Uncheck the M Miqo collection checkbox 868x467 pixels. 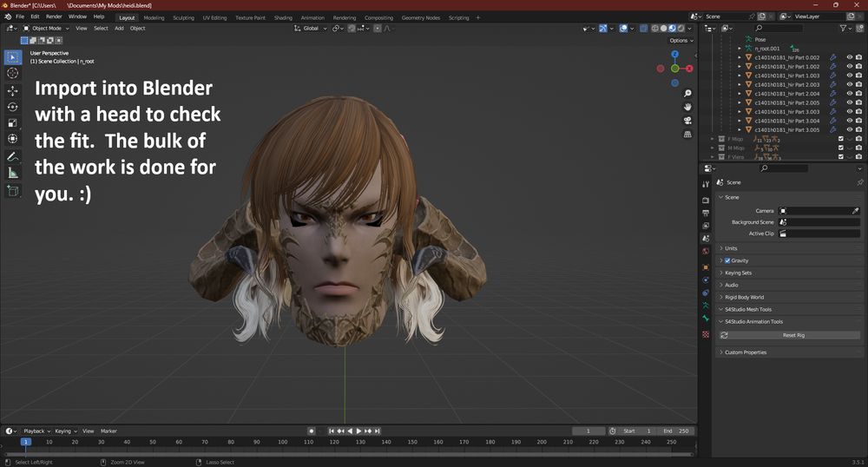pyautogui.click(x=841, y=148)
